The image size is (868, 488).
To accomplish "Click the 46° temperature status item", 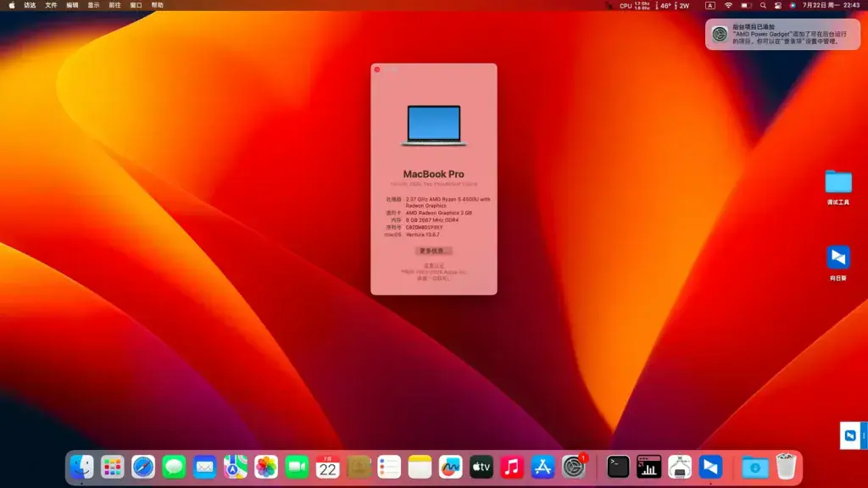I will 663,6.
